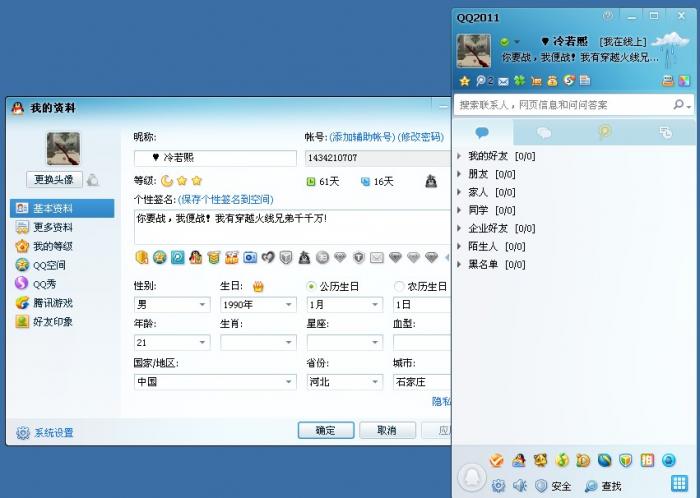Click the crescent moon level icon
Image resolution: width=700 pixels, height=498 pixels.
(167, 181)
